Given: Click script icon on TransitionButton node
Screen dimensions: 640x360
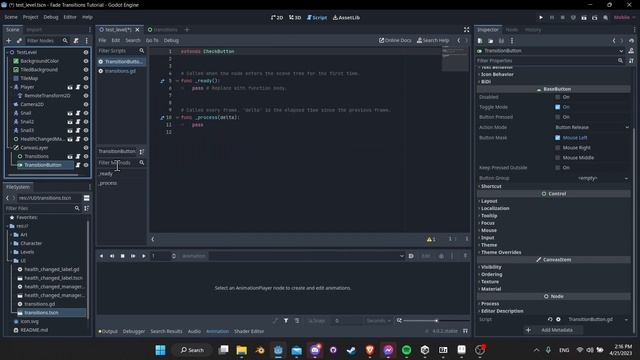Looking at the screenshot, I should coord(78,165).
